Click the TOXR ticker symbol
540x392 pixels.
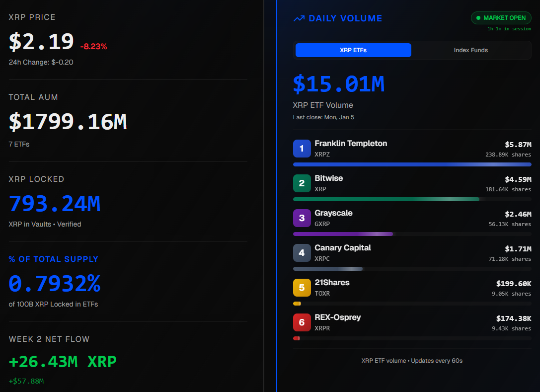click(x=322, y=294)
